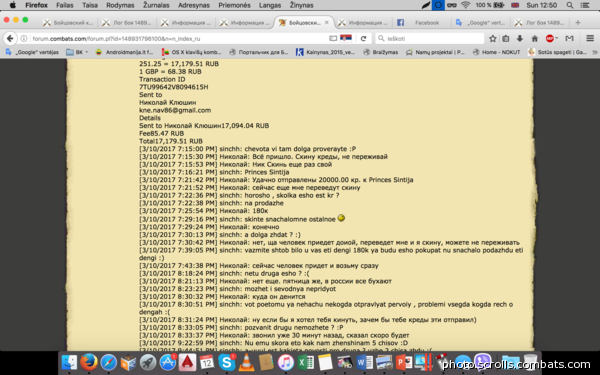Reload the page with the refresh icon
The image size is (600, 375).
pos(364,38)
